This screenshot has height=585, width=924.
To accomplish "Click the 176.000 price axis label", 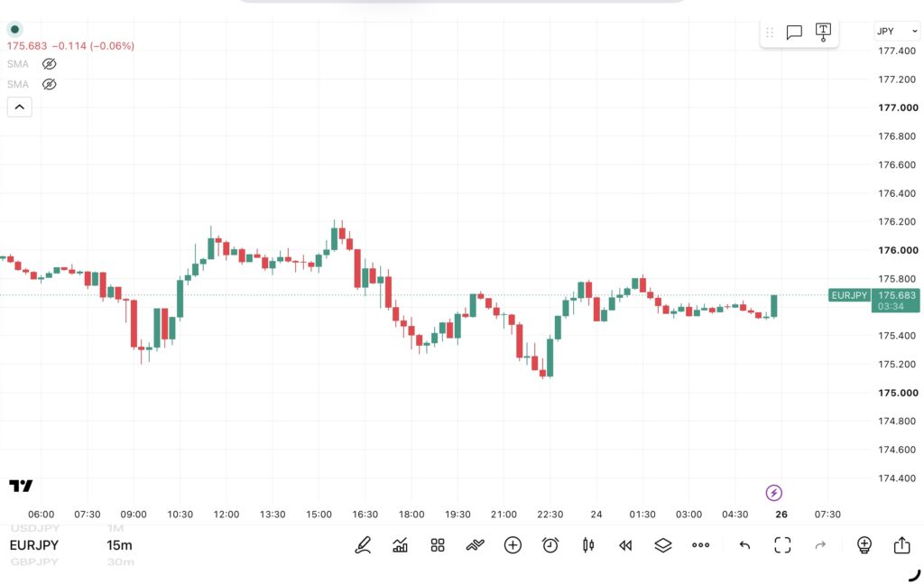I will tap(898, 250).
